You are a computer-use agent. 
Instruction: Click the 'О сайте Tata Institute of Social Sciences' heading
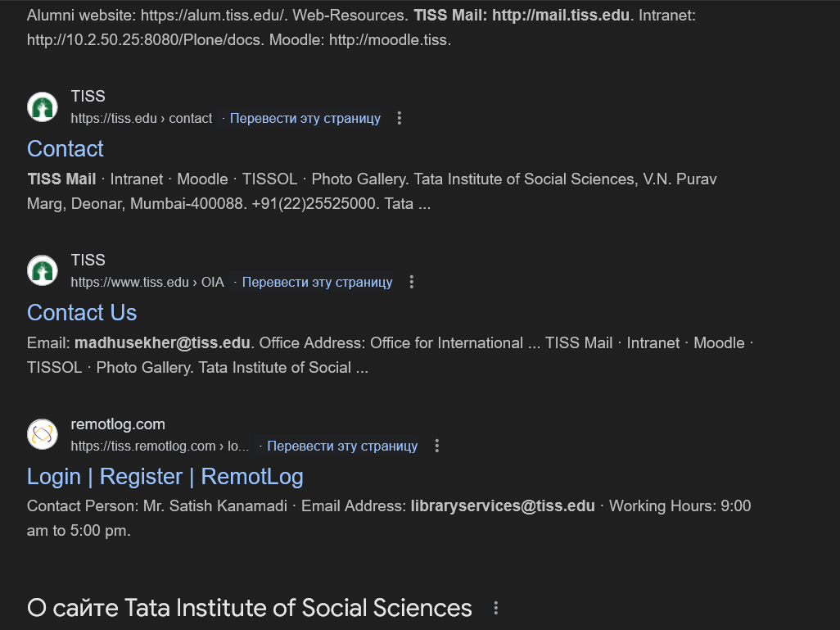(x=250, y=608)
